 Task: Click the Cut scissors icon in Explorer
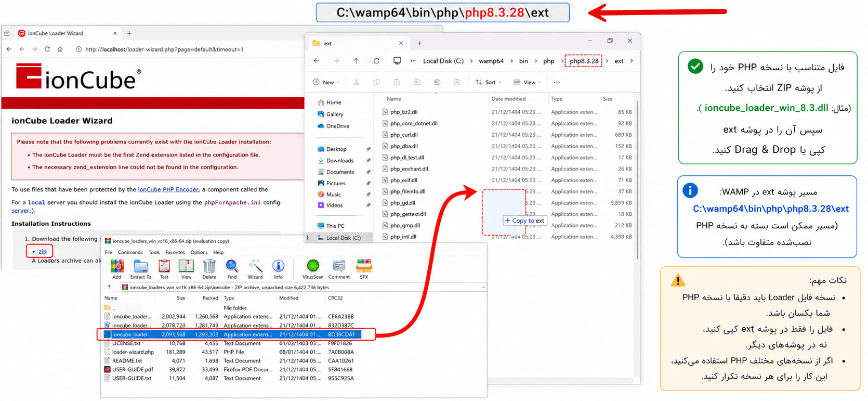[x=356, y=82]
